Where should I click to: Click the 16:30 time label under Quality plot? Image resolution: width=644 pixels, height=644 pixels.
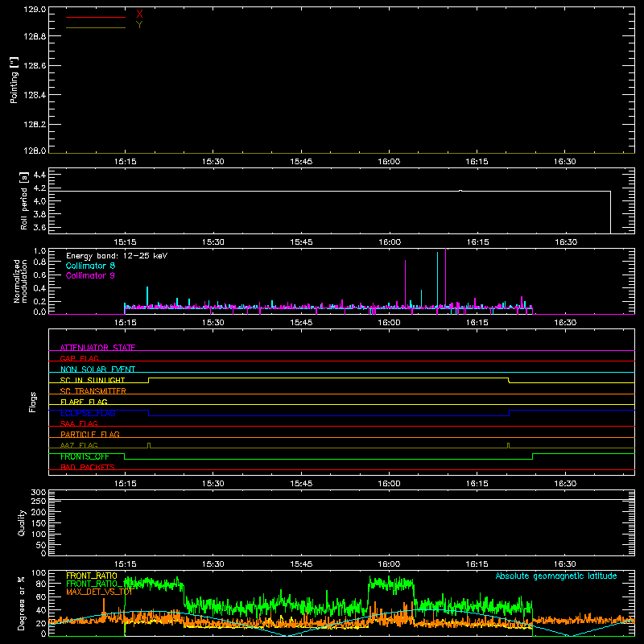click(x=565, y=564)
